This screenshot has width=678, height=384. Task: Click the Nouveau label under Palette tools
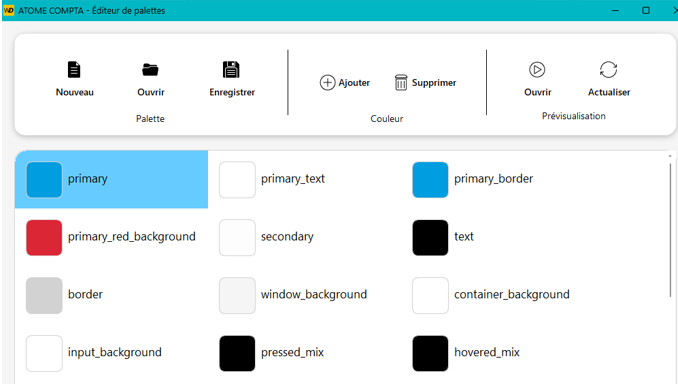point(74,92)
